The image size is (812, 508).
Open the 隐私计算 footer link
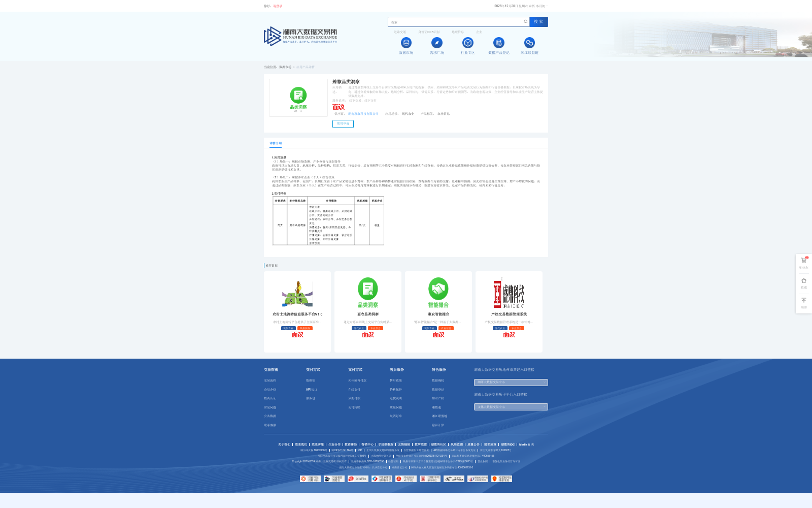pyautogui.click(x=438, y=425)
